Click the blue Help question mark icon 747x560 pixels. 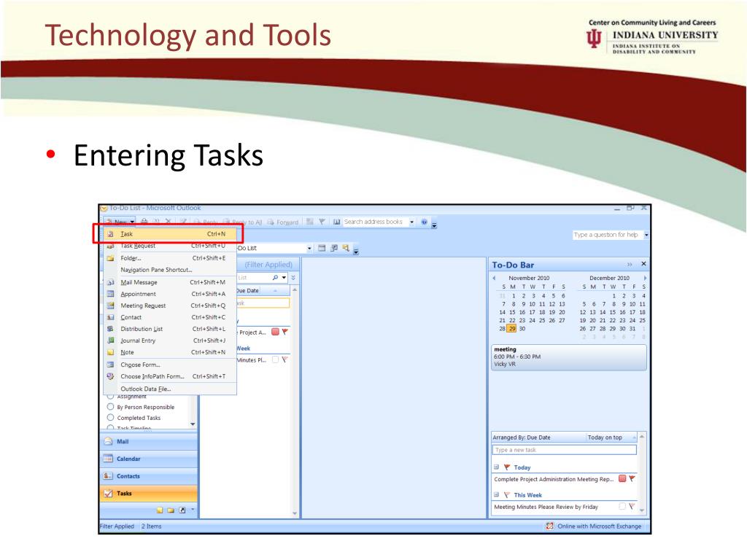click(x=424, y=222)
